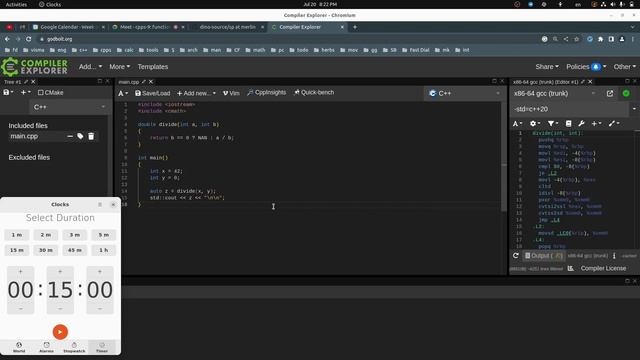Switch to Alarms tab in Clocks
The width and height of the screenshot is (640, 360).
point(46,347)
